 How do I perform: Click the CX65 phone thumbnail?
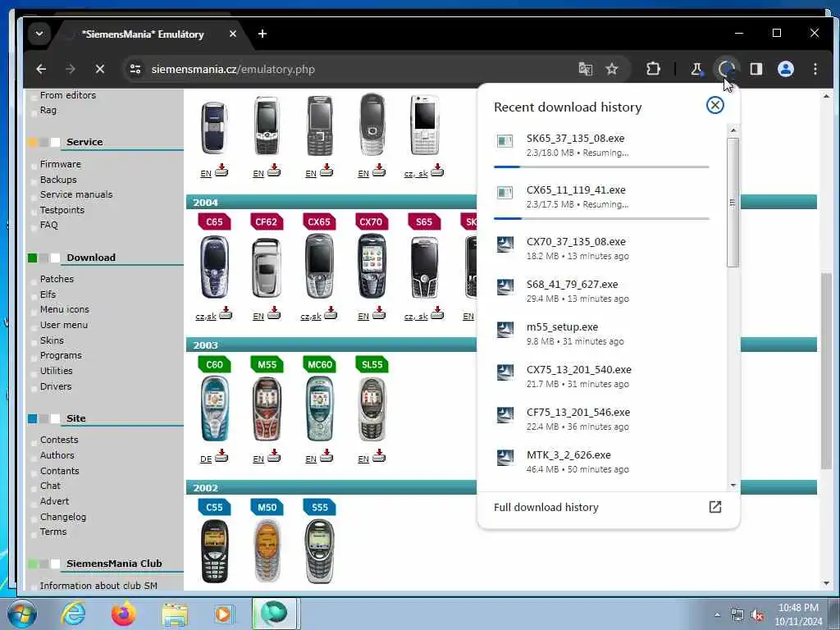click(x=319, y=267)
